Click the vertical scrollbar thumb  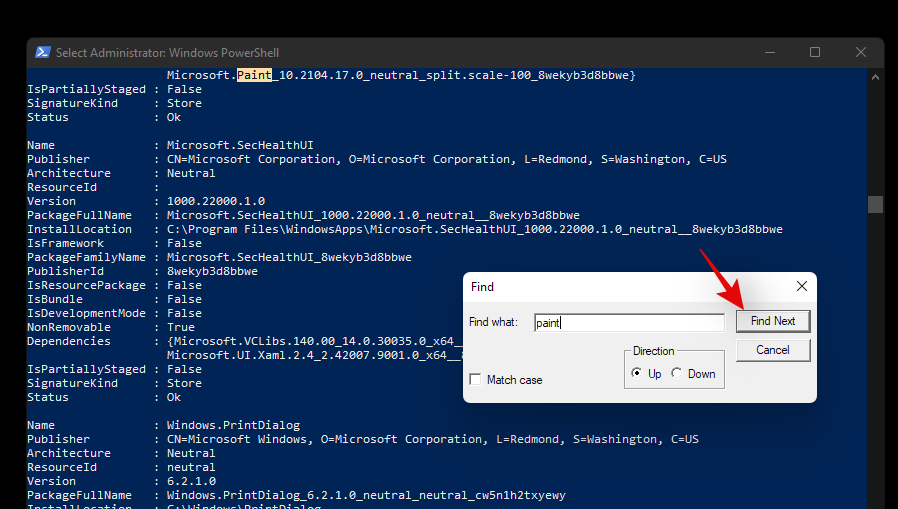coord(875,204)
